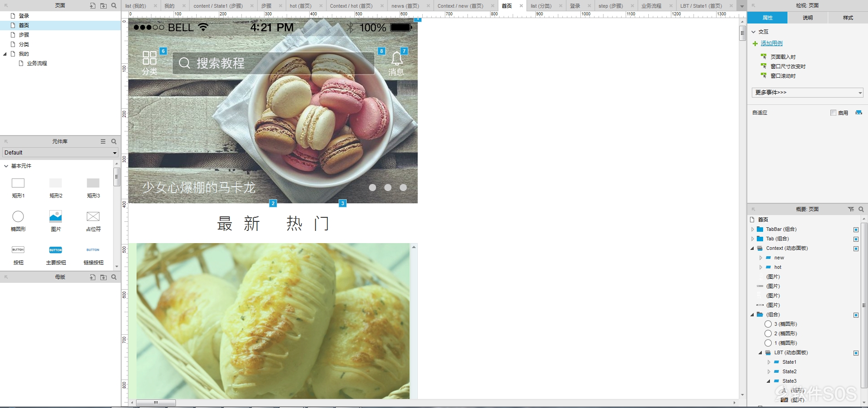This screenshot has height=408, width=868.
Task: Select the 分类 grid icon on canvas
Action: [150, 62]
